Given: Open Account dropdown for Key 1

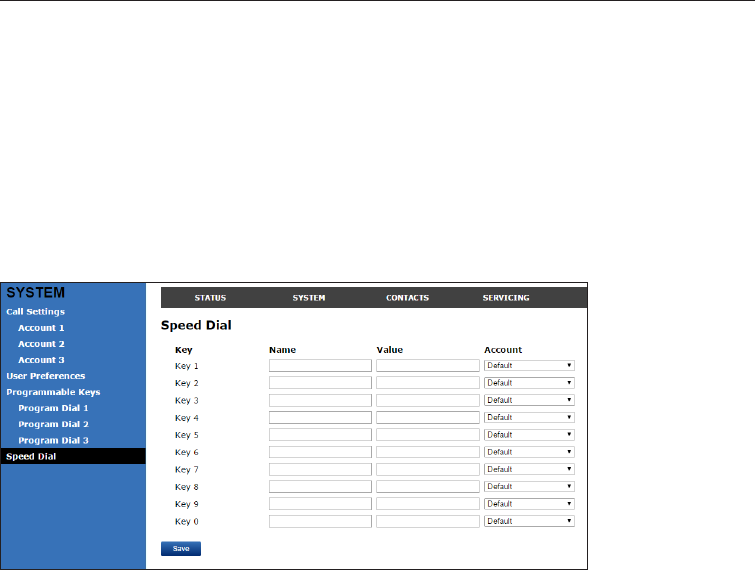Looking at the screenshot, I should [x=529, y=365].
